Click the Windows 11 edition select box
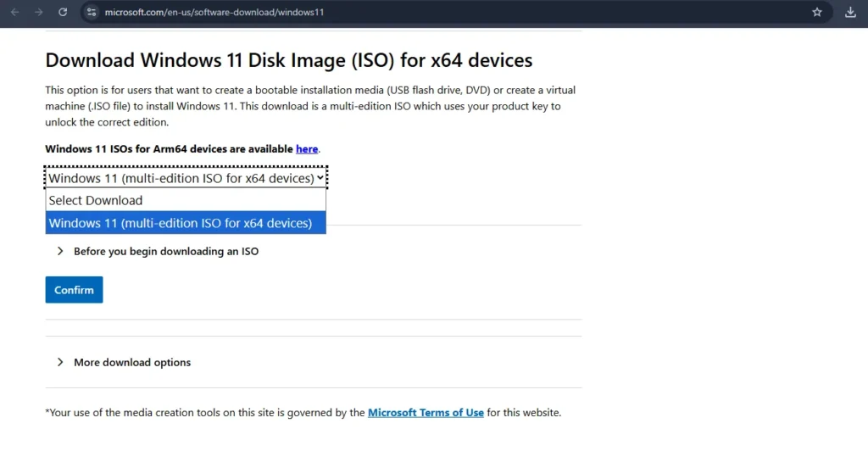This screenshot has height=451, width=868. pos(186,178)
